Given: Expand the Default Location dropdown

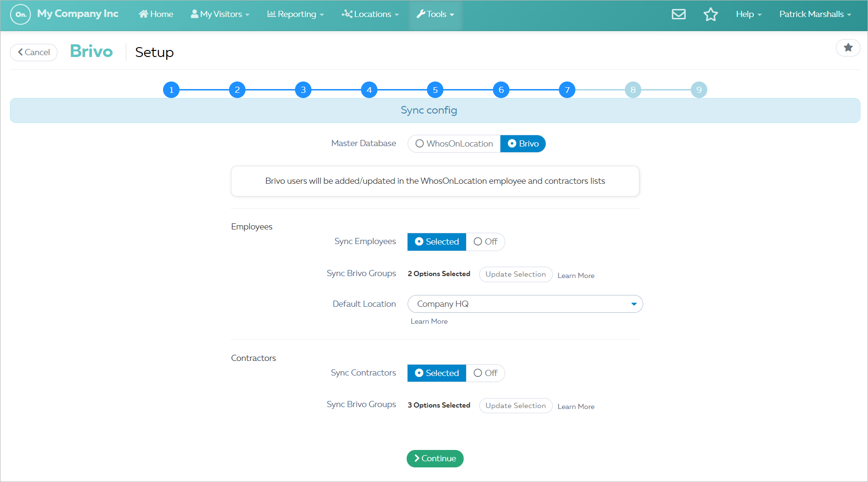Looking at the screenshot, I should point(525,304).
